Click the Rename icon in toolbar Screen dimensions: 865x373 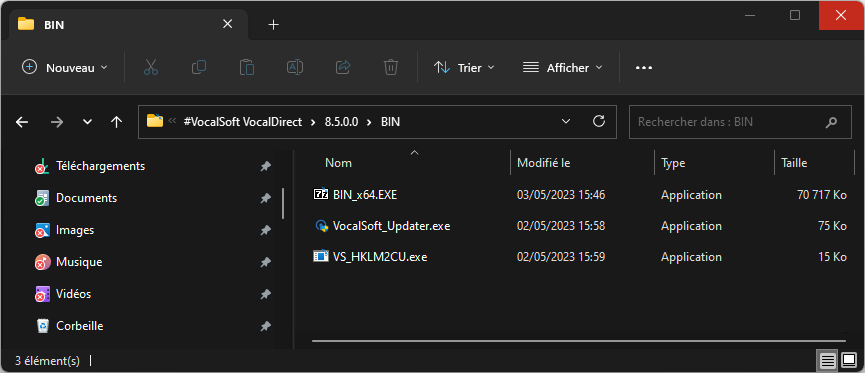295,67
